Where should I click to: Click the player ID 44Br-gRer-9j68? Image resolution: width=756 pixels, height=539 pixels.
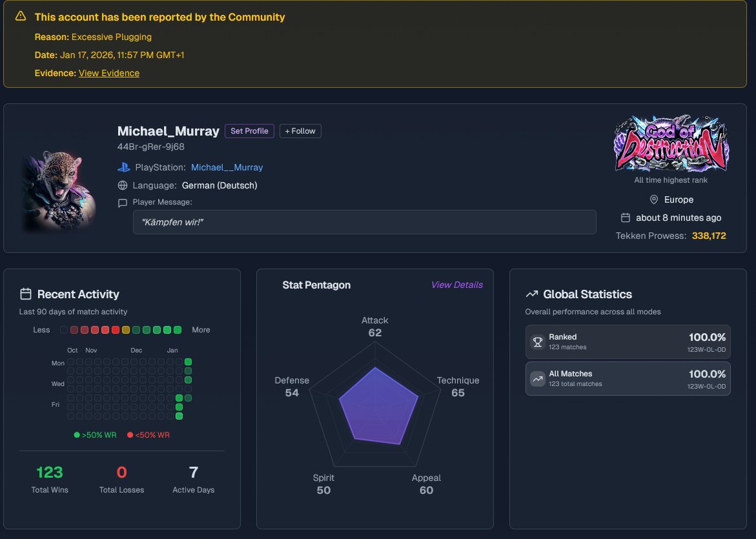pyautogui.click(x=151, y=147)
